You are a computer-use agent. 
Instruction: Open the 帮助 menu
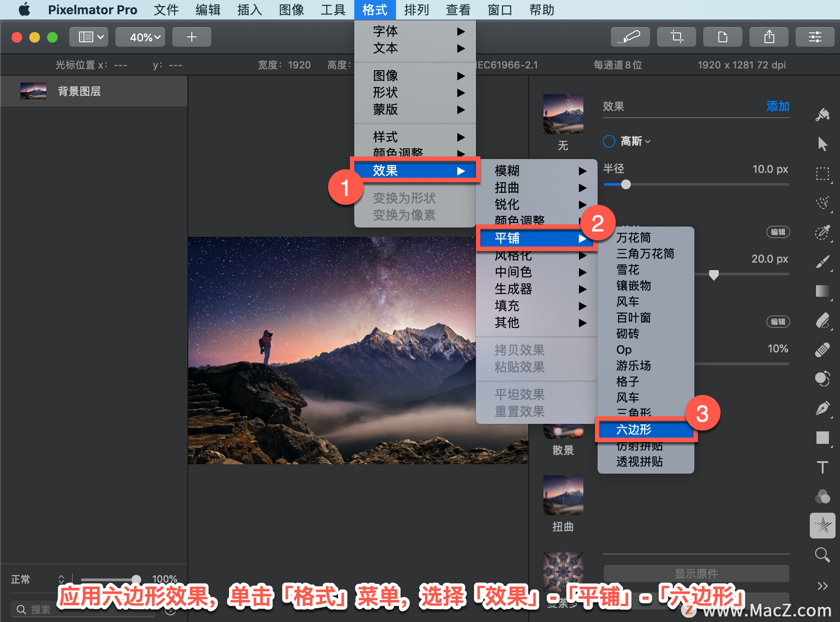click(542, 10)
